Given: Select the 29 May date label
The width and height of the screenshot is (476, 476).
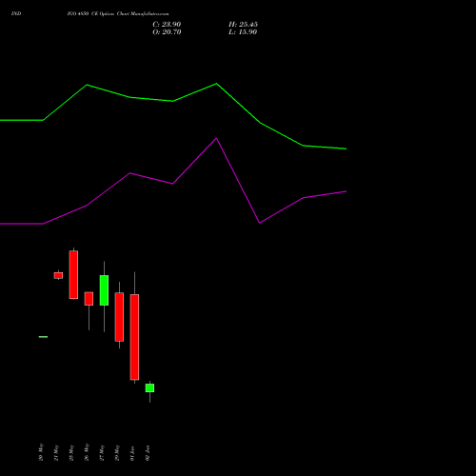Looking at the screenshot, I should pyautogui.click(x=117, y=452).
